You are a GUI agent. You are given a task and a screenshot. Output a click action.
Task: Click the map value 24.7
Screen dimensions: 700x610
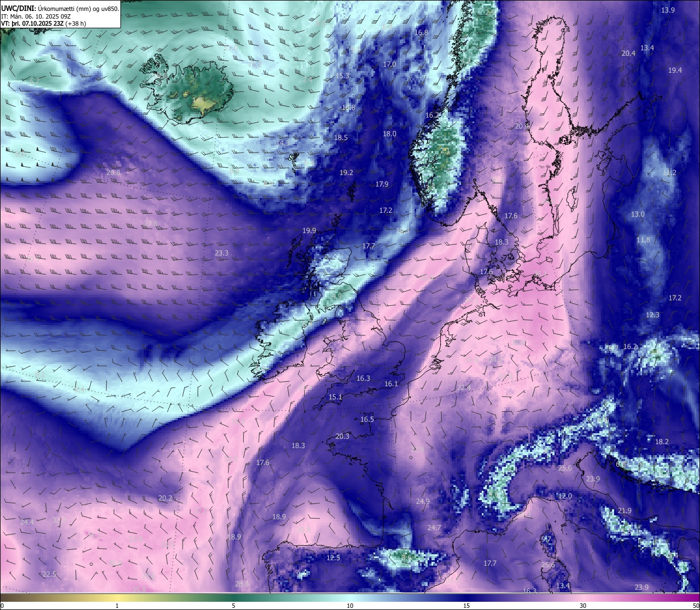(434, 528)
